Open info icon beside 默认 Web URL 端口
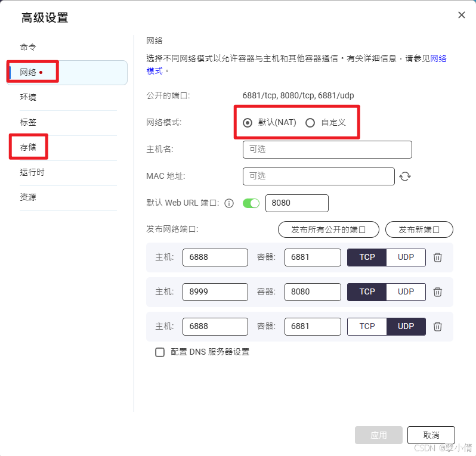The width and height of the screenshot is (476, 456). 229,203
